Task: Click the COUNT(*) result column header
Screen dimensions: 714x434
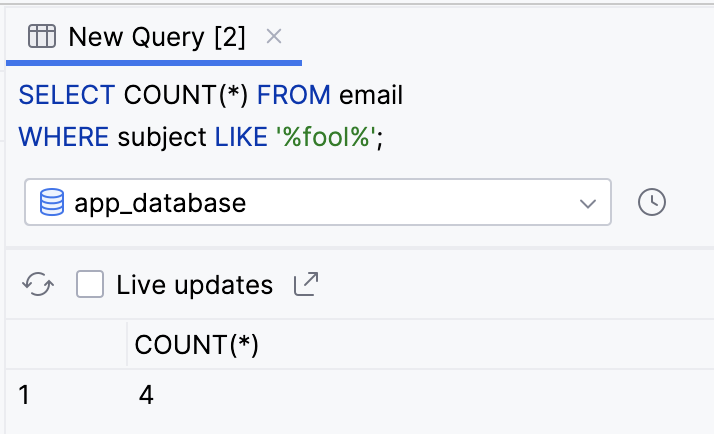Action: 197,345
